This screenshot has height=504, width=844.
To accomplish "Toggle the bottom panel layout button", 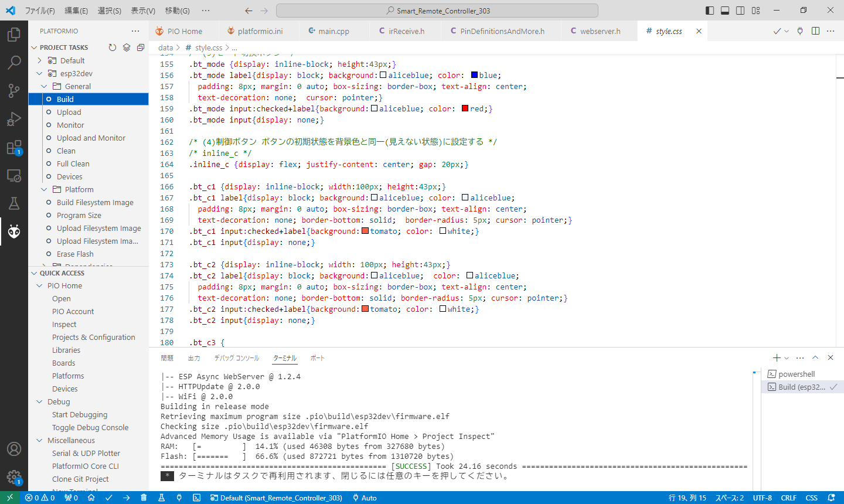I will click(725, 11).
